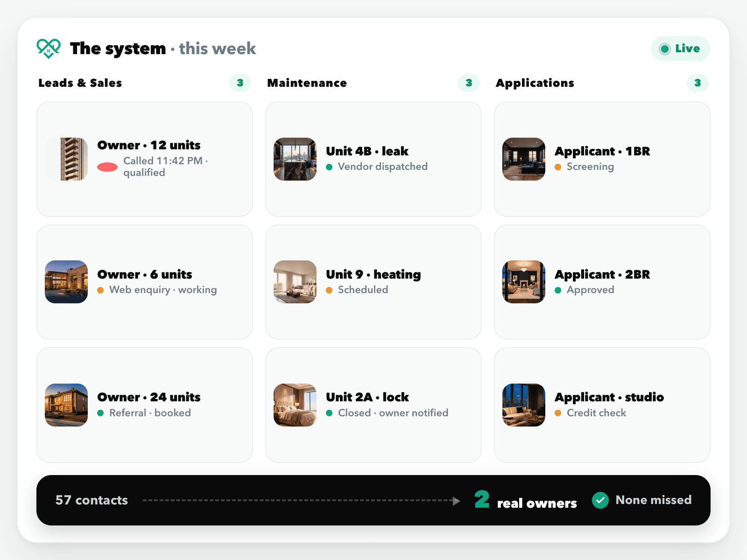Click the green dot beside Vendor dispatched
Viewport: 747px width, 560px height.
(329, 167)
